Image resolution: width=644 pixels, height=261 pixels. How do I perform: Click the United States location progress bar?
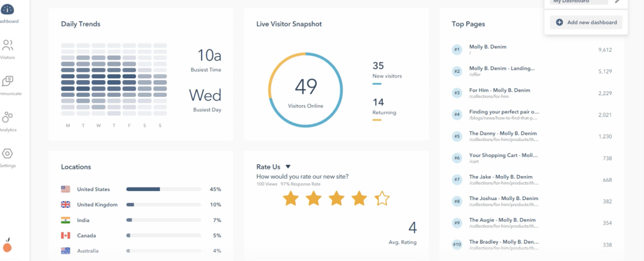click(162, 189)
